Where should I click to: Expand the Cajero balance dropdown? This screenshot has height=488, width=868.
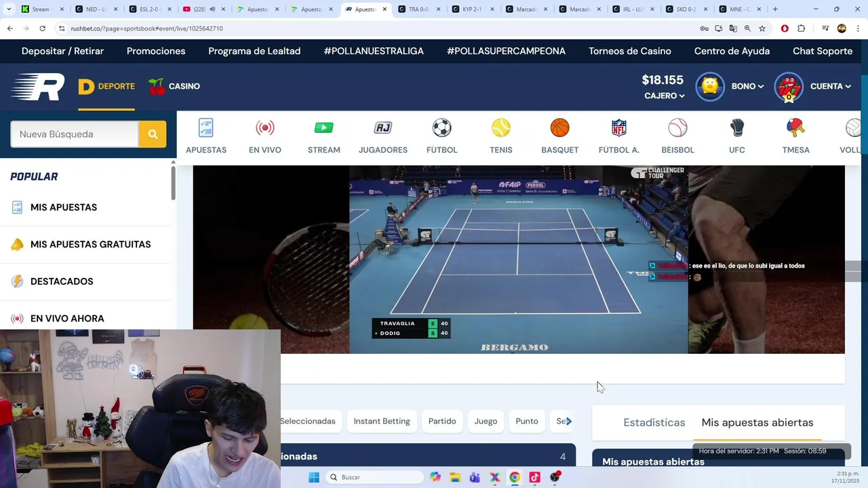664,96
